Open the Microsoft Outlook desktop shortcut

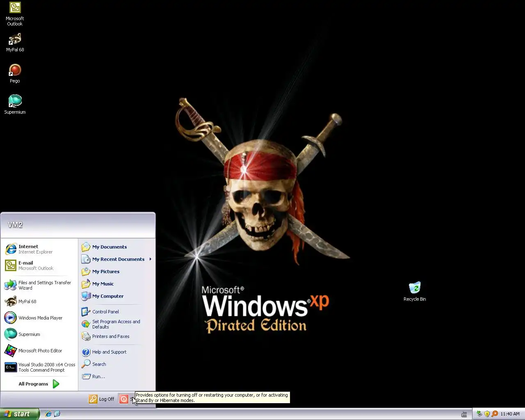click(15, 14)
